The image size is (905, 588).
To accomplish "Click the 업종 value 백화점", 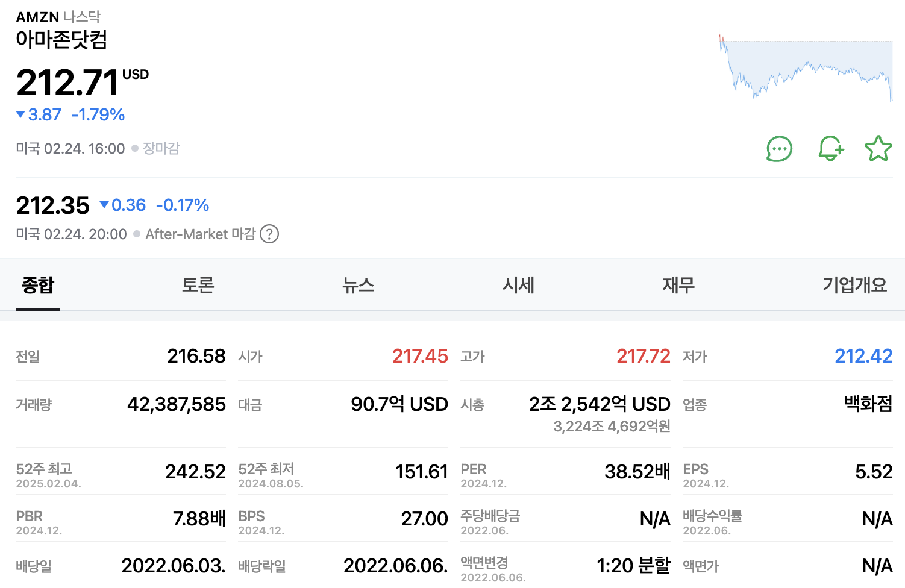I will tap(868, 404).
